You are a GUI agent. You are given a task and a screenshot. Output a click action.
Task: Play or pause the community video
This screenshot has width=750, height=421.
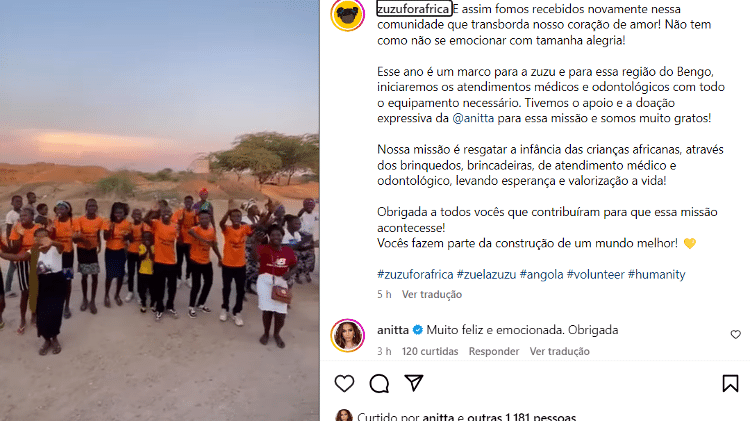(160, 210)
